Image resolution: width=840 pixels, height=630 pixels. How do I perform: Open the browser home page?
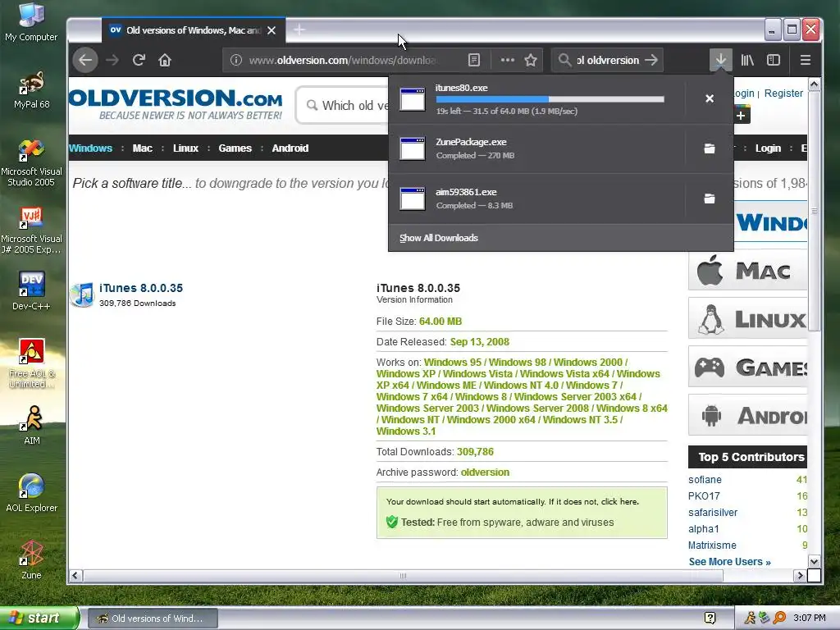[165, 60]
